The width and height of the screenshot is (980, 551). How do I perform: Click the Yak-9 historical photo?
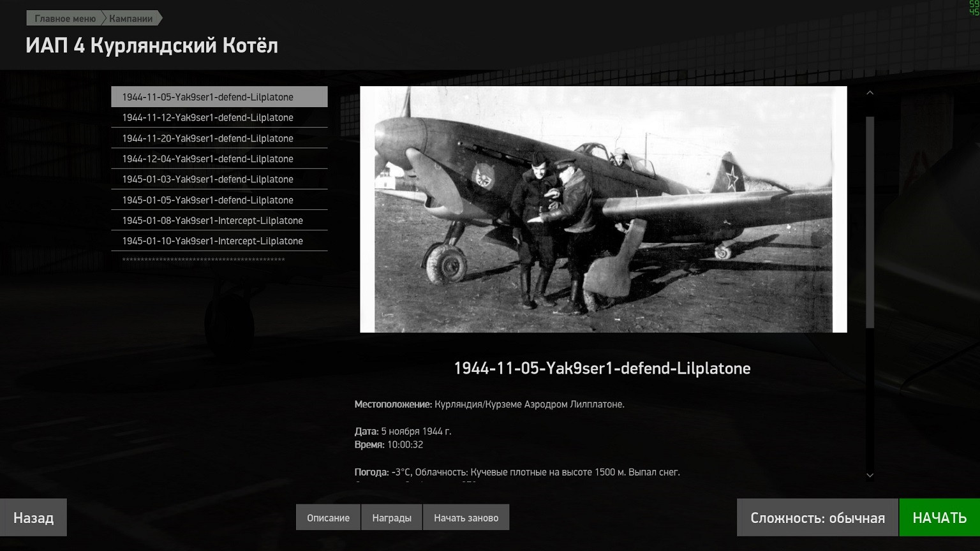(x=604, y=209)
